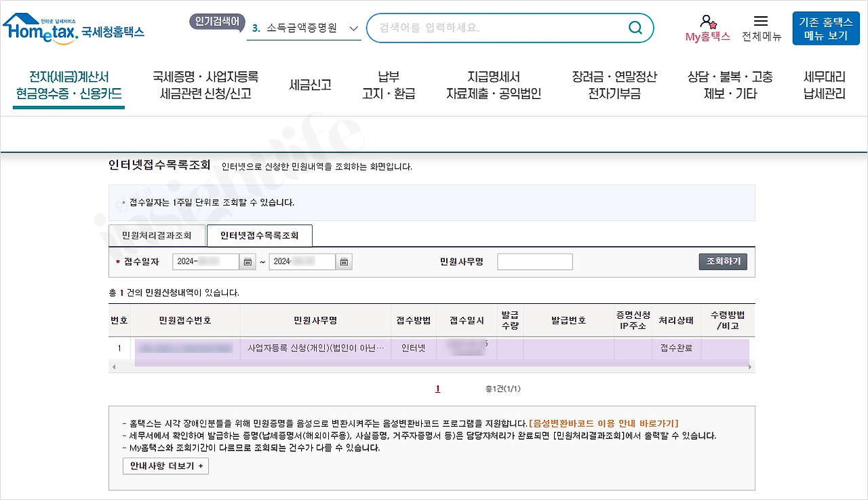Click left arrow of table scrollbar
Viewport: 868px width, 500px height.
(x=114, y=367)
